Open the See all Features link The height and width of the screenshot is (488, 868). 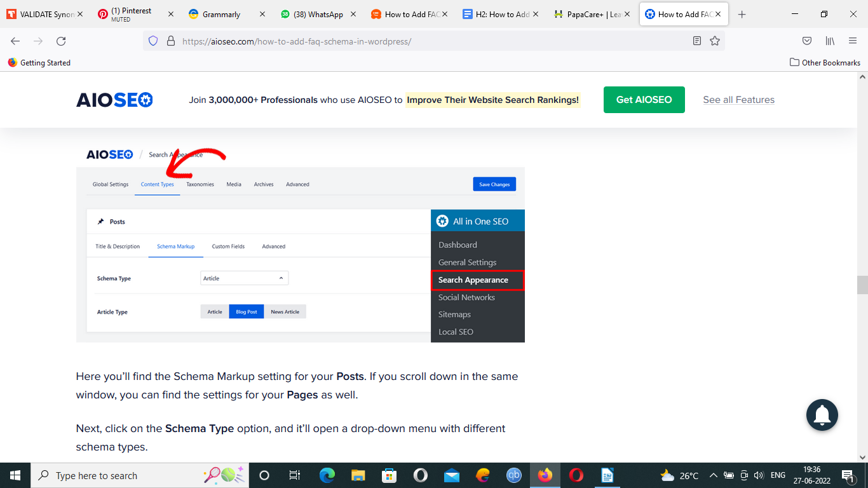coord(738,100)
